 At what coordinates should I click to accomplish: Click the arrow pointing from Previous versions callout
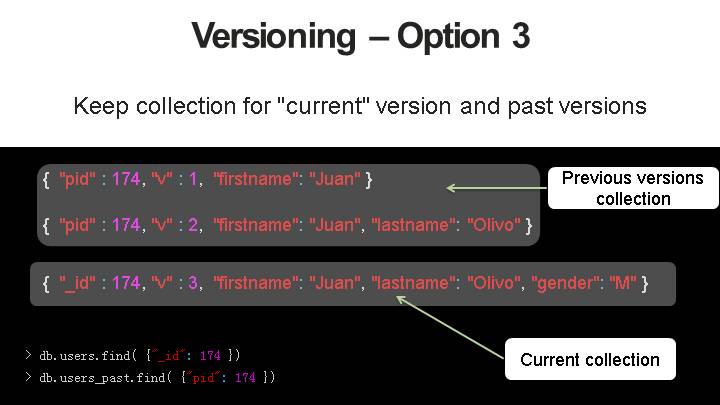pos(495,187)
